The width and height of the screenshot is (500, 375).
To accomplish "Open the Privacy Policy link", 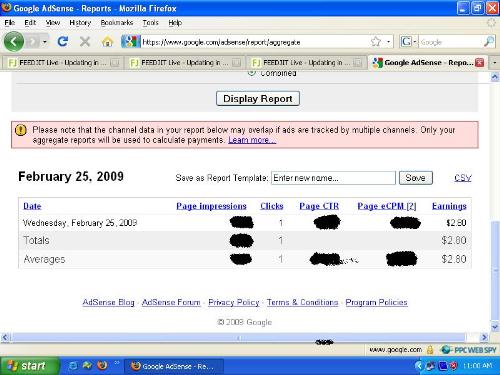I will click(234, 302).
